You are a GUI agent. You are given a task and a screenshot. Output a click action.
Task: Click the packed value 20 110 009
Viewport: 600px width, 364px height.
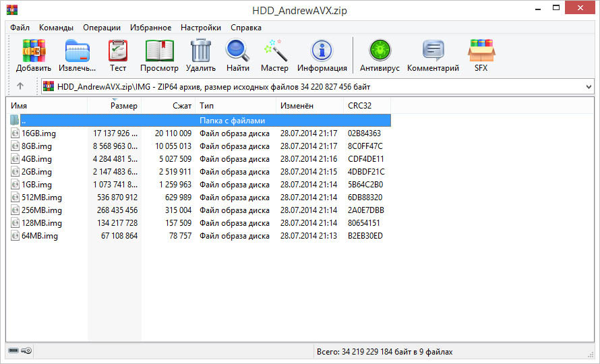tap(173, 133)
